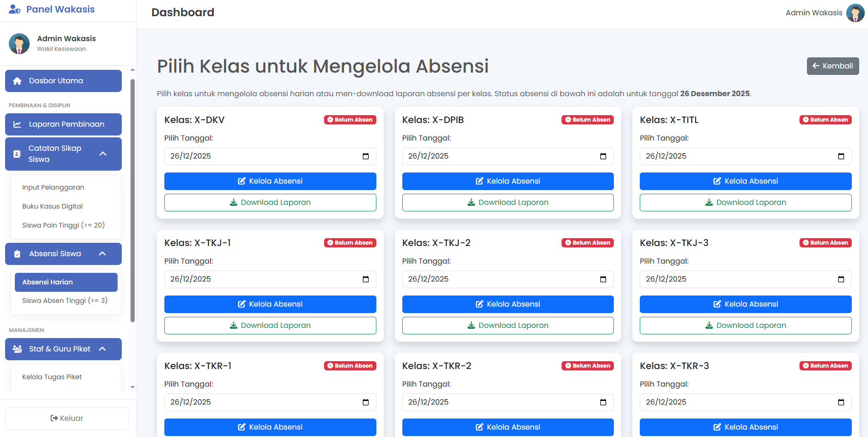Download Laporan for class X-TKJ-1
Viewport: 868px width, 437px height.
pyautogui.click(x=270, y=326)
